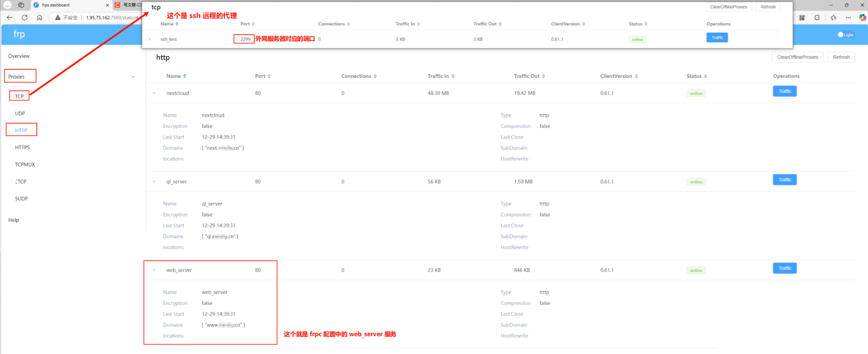
Task: Go to the browser home page
Action: pos(39,18)
